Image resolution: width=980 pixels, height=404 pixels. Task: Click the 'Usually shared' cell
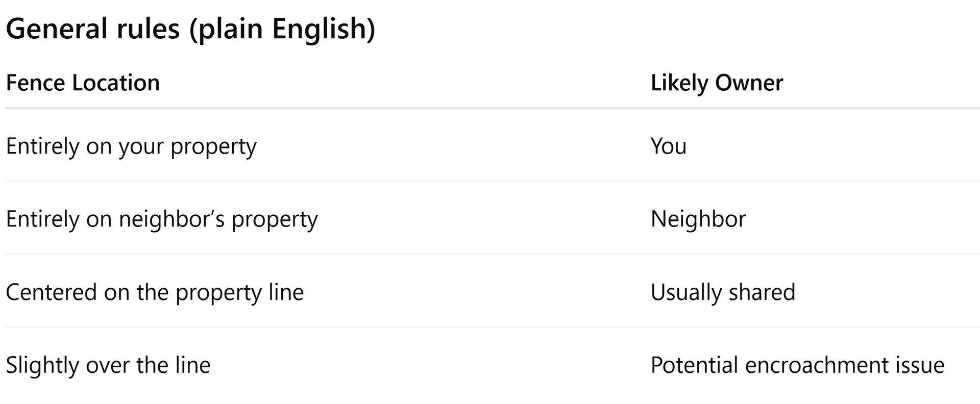pyautogui.click(x=722, y=293)
